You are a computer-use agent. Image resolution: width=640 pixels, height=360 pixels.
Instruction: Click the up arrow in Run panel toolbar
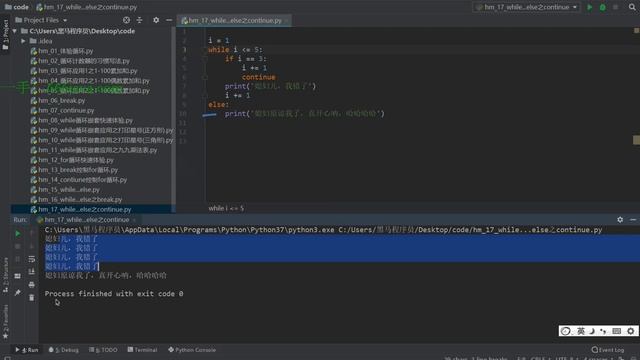[31, 233]
